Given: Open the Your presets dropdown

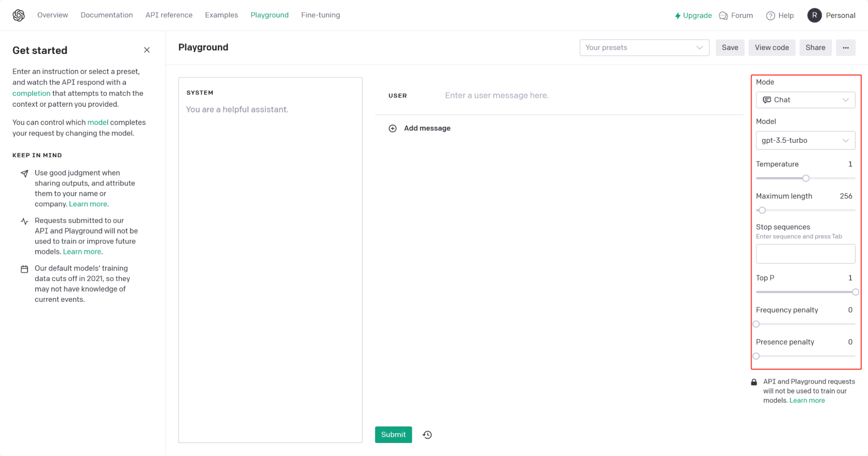Looking at the screenshot, I should click(644, 48).
